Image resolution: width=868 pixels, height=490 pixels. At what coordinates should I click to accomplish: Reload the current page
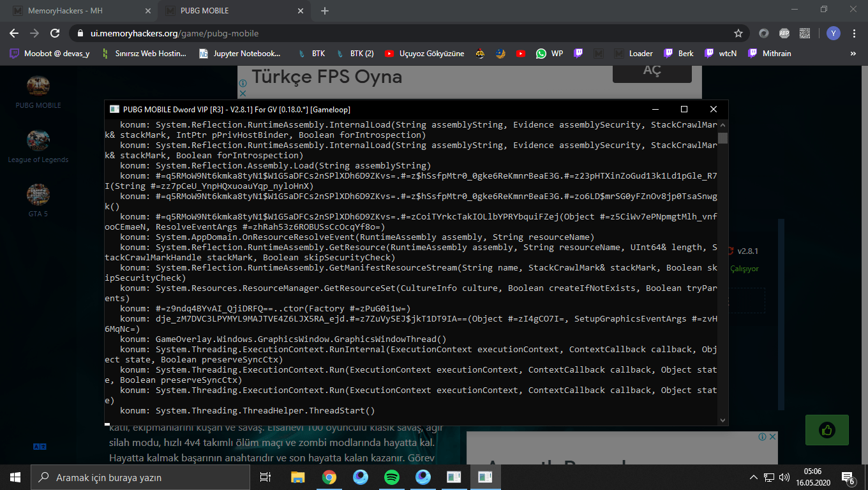click(x=55, y=33)
